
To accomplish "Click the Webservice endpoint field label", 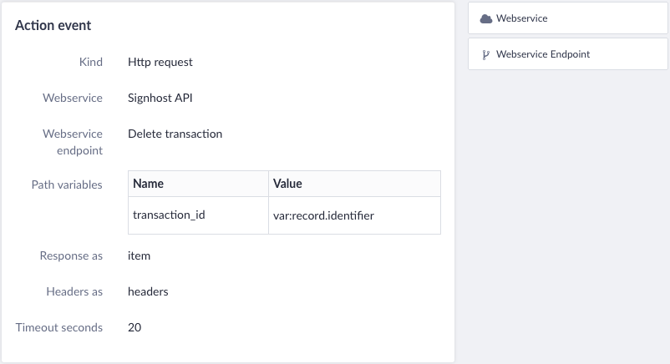I will coord(72,142).
